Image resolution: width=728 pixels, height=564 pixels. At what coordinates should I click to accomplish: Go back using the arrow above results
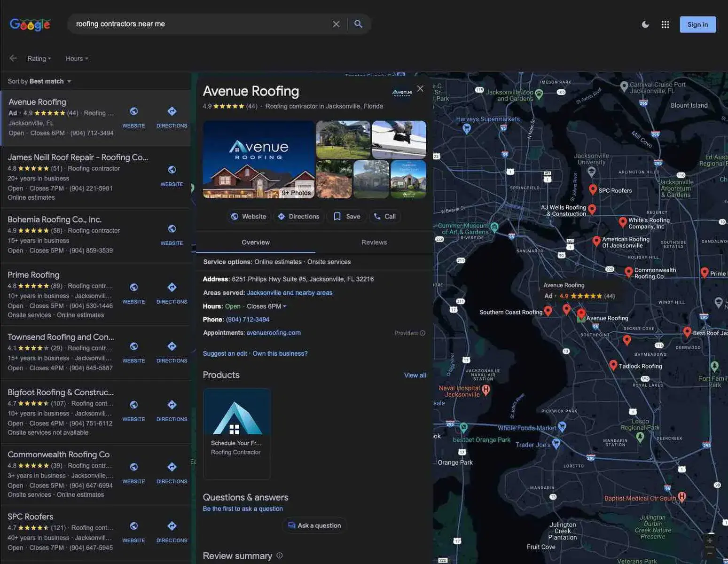13,58
